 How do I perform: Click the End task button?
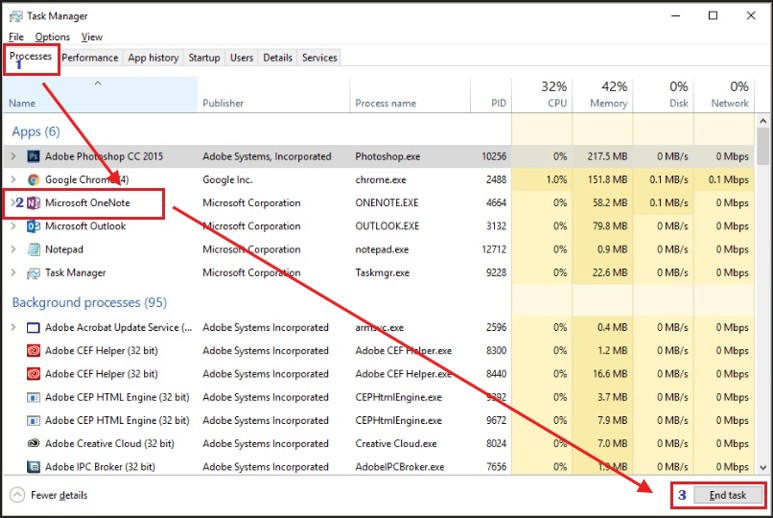pos(727,495)
